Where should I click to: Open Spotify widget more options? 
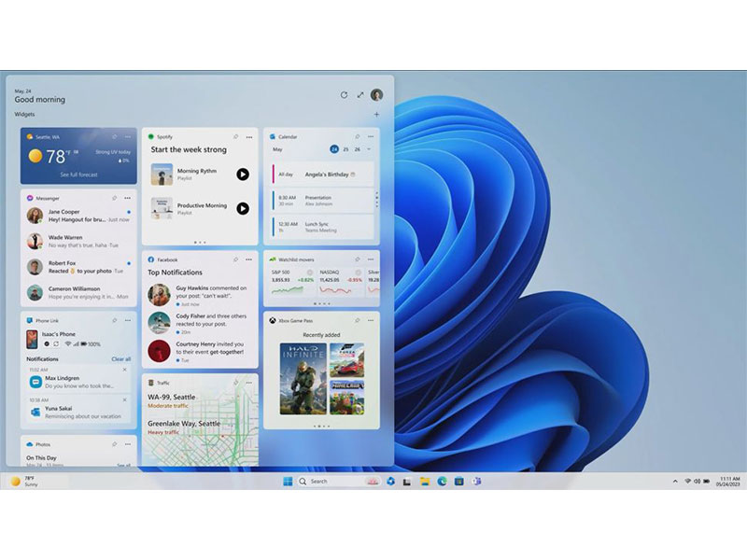point(249,137)
